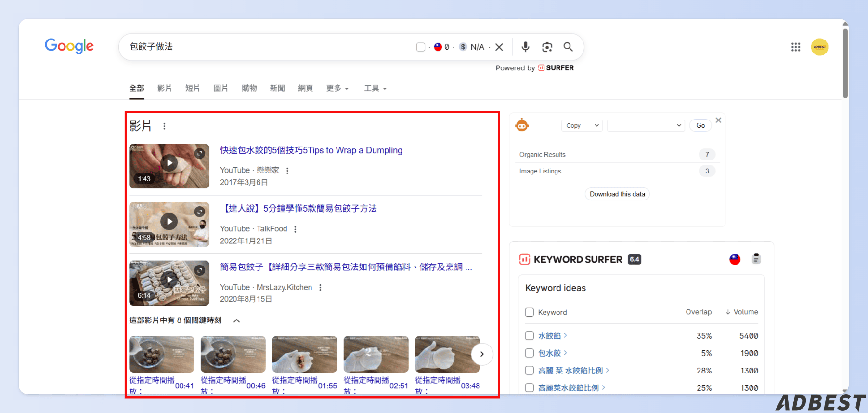Switch to the 新聞 tab

tap(277, 88)
